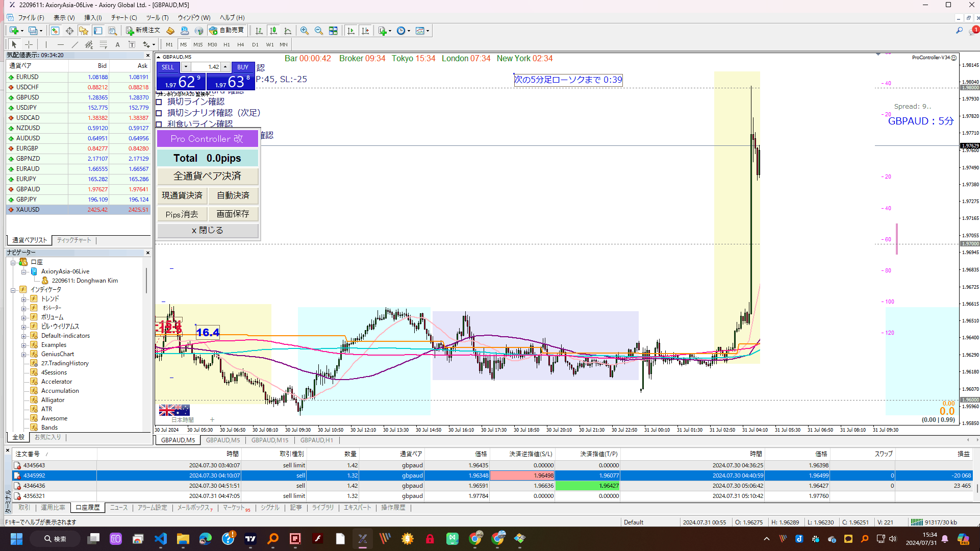Toggle the 自動売買 auto trading button
Image resolution: width=980 pixels, height=551 pixels.
pos(227,31)
